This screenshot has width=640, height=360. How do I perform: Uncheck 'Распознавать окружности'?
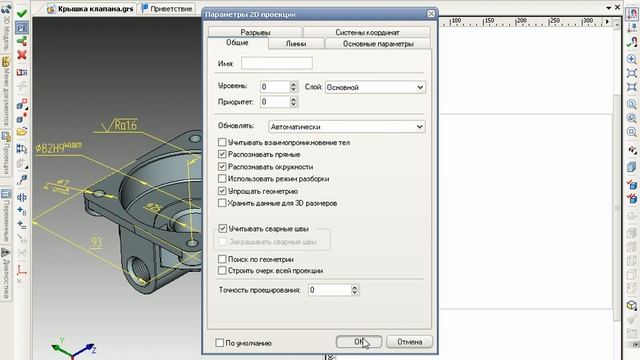point(222,167)
